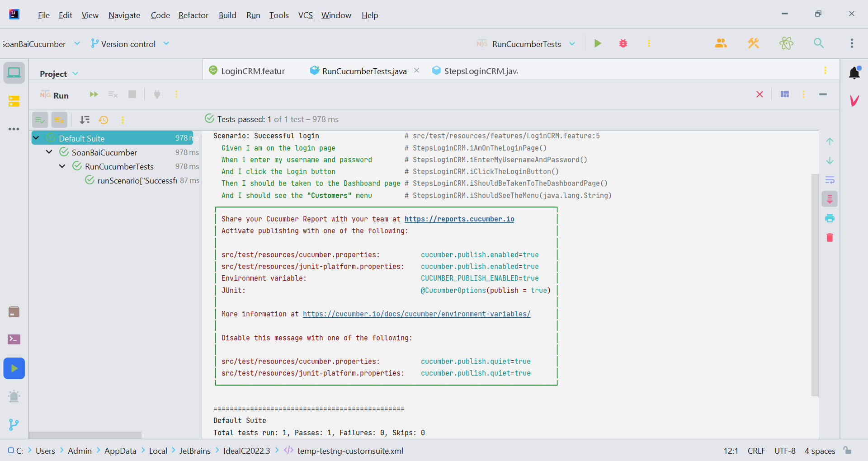
Task: Toggle soft-wrap in console output
Action: point(830,180)
